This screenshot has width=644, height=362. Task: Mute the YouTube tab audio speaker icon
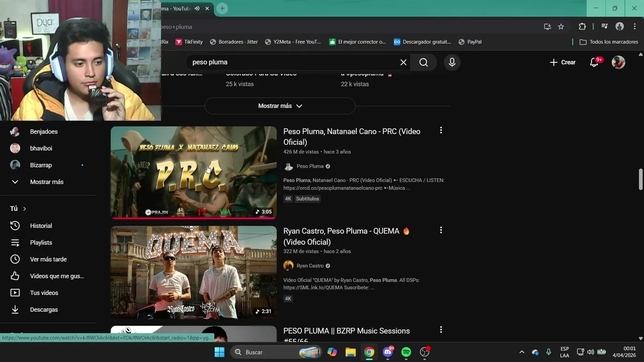tap(197, 9)
